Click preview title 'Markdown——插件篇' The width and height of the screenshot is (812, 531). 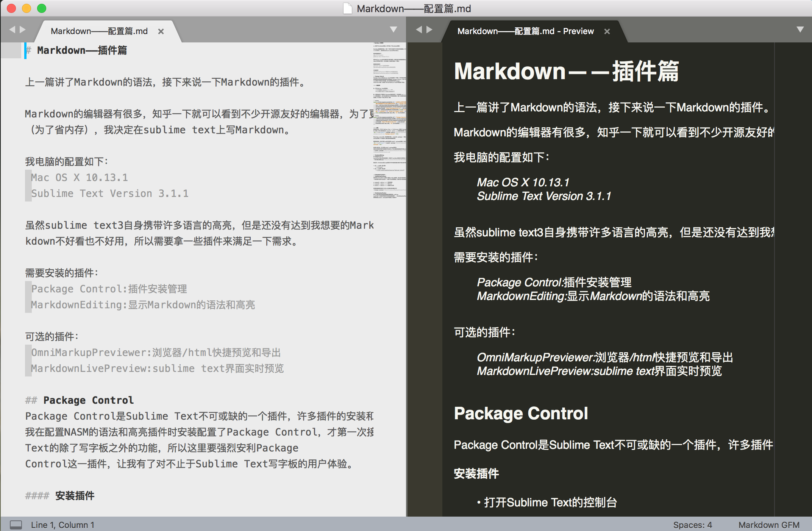pyautogui.click(x=566, y=71)
